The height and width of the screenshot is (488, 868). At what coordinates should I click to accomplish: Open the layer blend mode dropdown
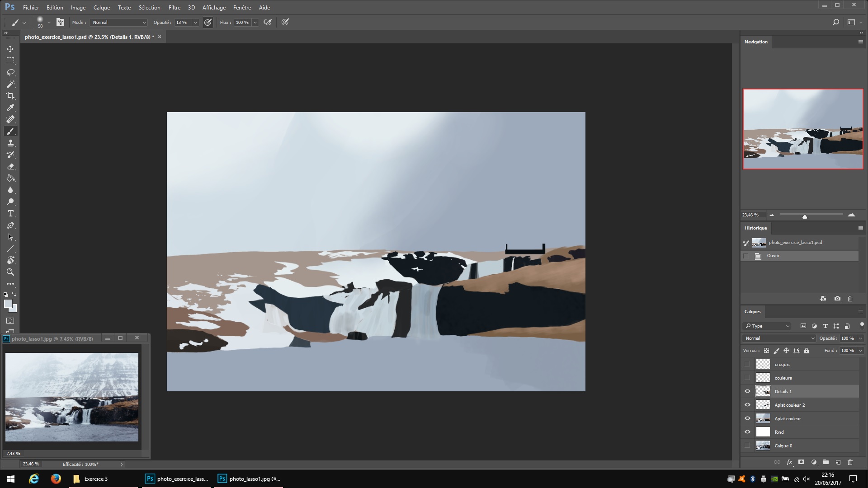pos(779,338)
